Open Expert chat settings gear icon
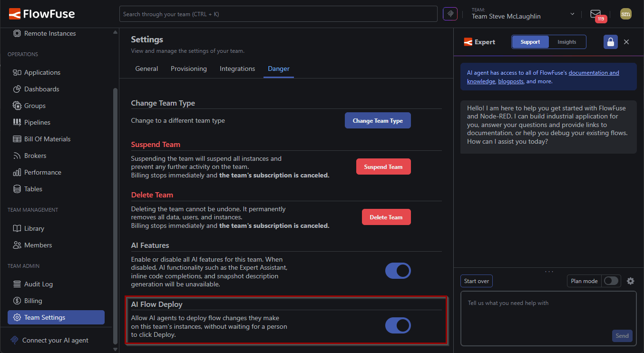 (631, 281)
